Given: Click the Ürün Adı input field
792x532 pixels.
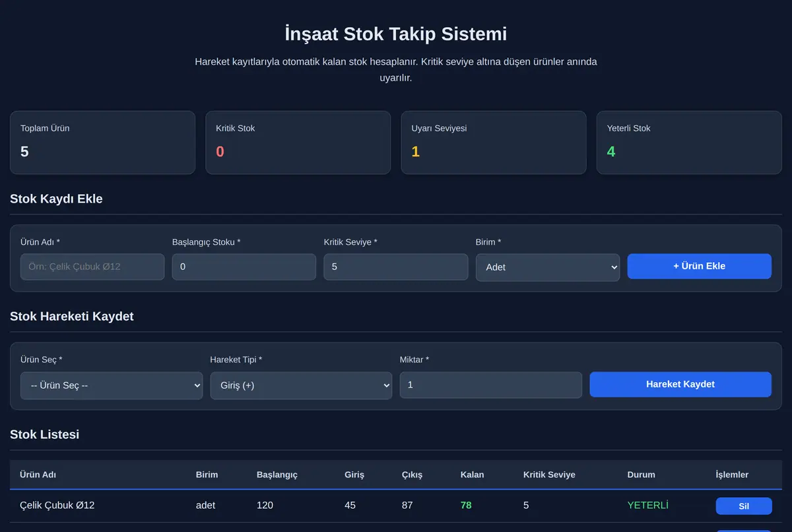Looking at the screenshot, I should click(92, 267).
